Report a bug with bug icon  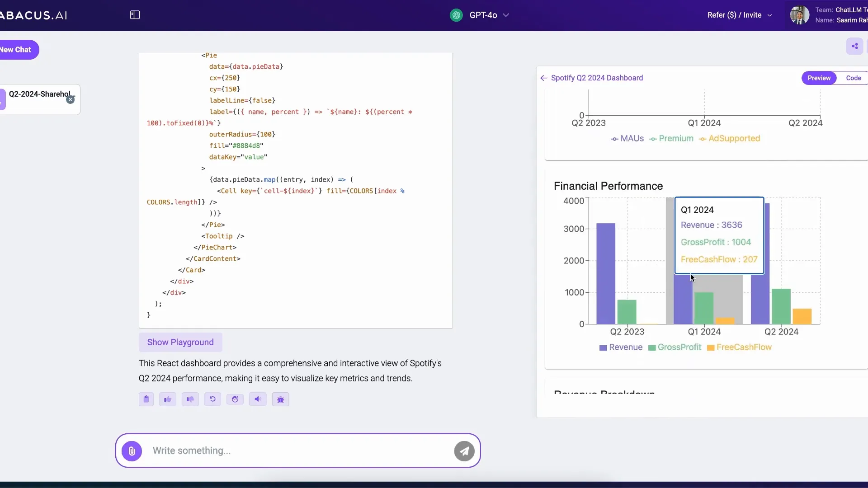pyautogui.click(x=281, y=399)
